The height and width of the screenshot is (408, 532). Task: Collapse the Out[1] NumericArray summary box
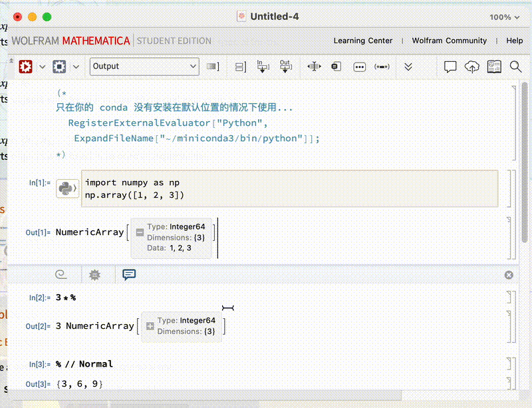[x=140, y=232]
